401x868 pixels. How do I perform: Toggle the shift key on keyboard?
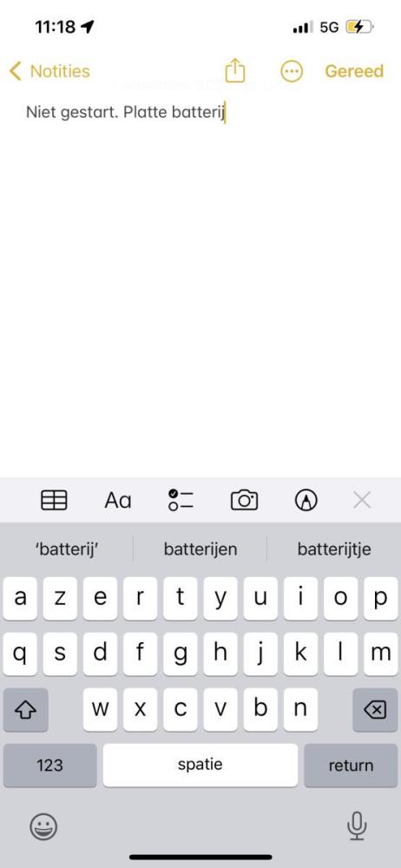tap(25, 710)
